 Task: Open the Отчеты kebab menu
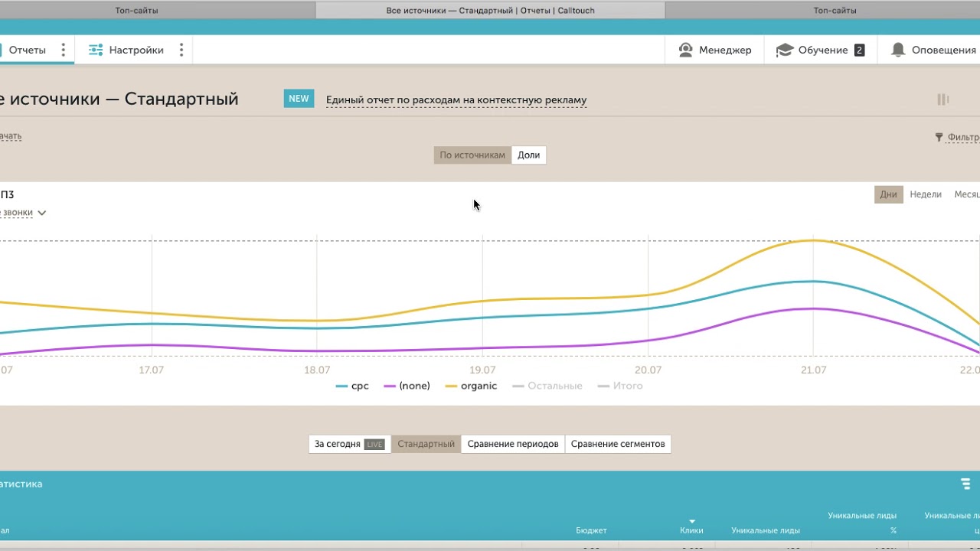pyautogui.click(x=63, y=50)
